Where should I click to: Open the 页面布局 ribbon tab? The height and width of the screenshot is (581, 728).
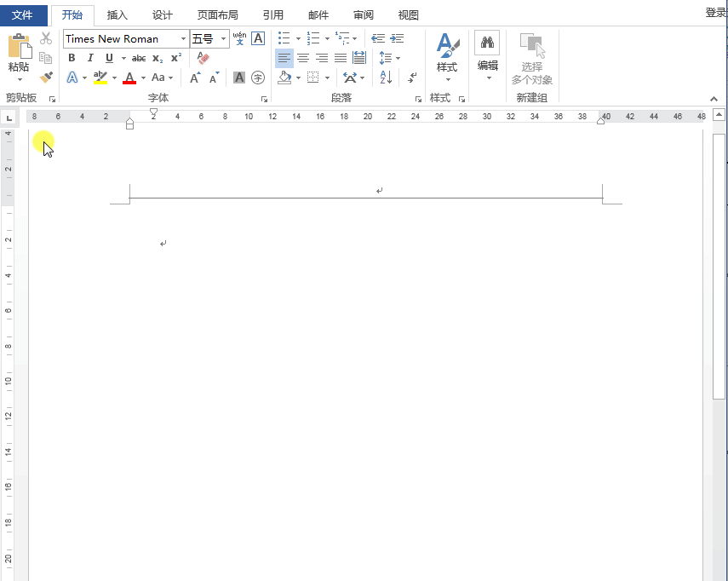217,14
